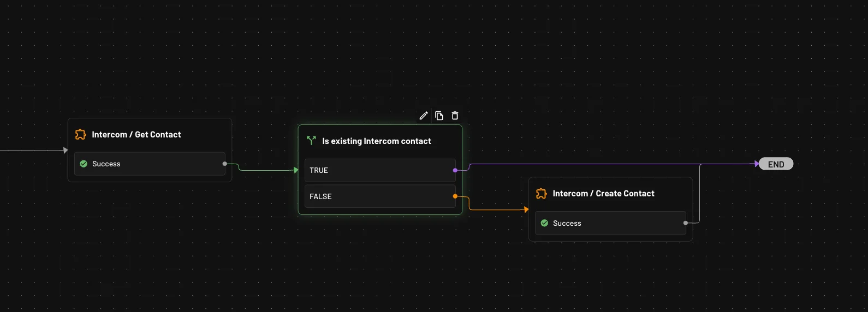Select the Intercom / Get Contact node title
The image size is (868, 312).
(x=136, y=135)
